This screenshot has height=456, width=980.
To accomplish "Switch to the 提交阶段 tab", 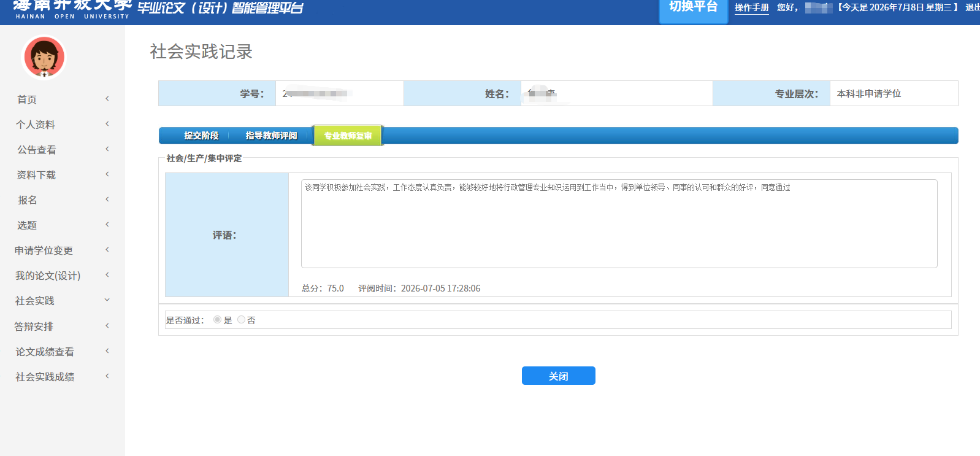I will (201, 136).
